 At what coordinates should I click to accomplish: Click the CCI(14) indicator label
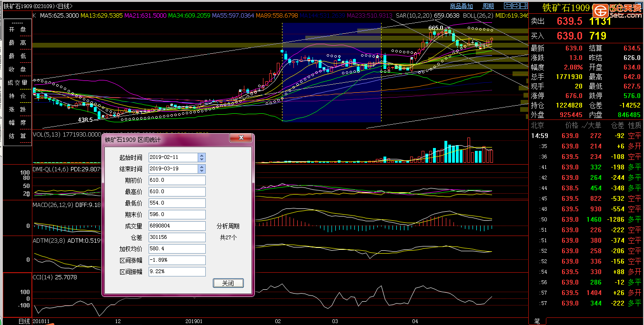click(x=44, y=277)
